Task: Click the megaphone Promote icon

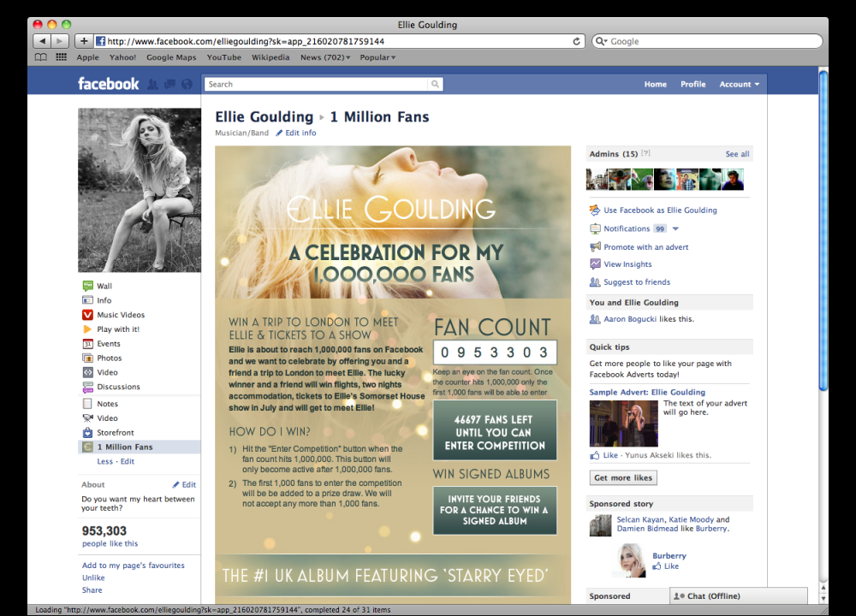Action: pyautogui.click(x=595, y=246)
